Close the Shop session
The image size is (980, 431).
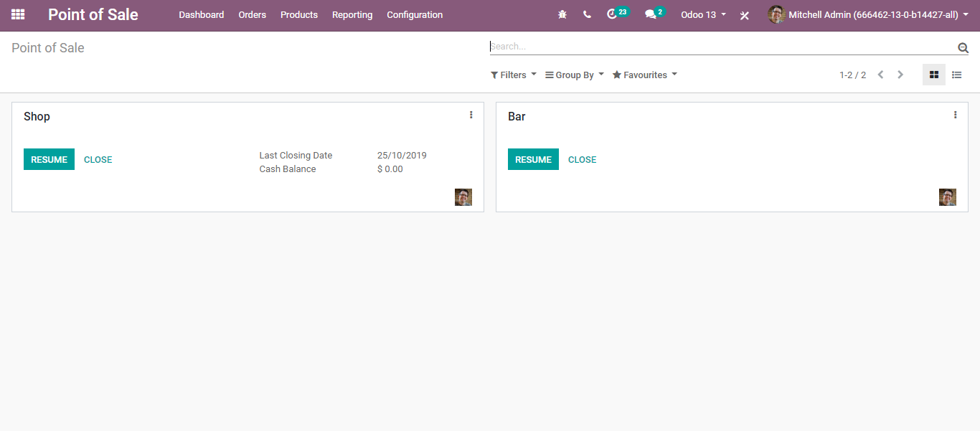tap(98, 159)
